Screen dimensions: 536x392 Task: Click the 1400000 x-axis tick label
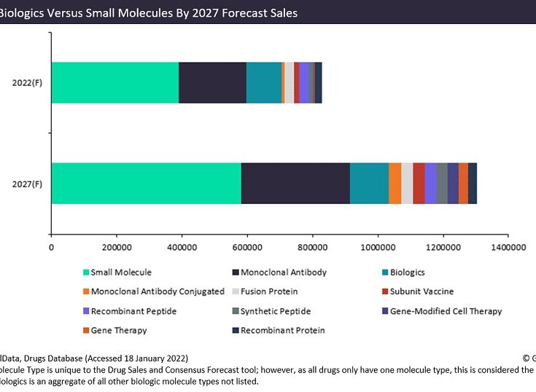tap(508, 248)
